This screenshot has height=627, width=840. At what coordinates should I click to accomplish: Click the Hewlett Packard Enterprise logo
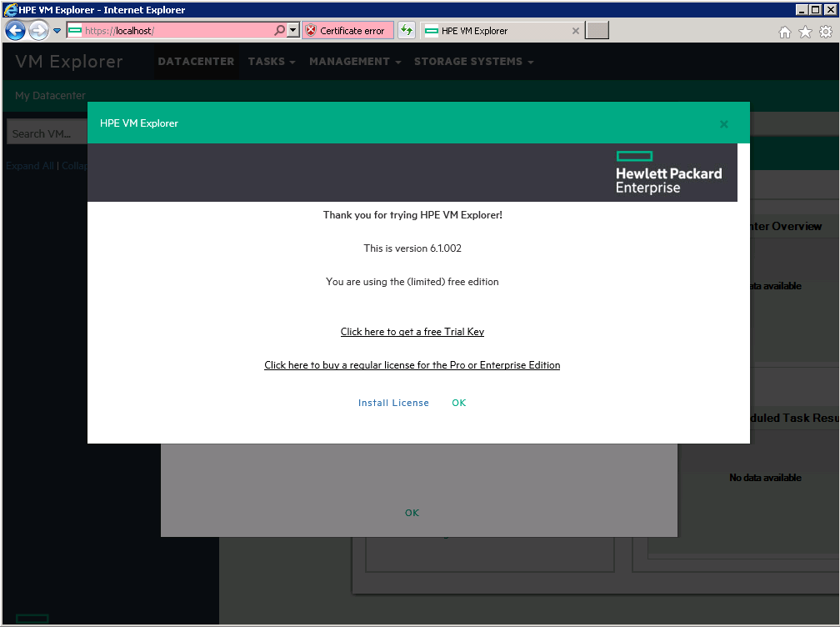668,173
